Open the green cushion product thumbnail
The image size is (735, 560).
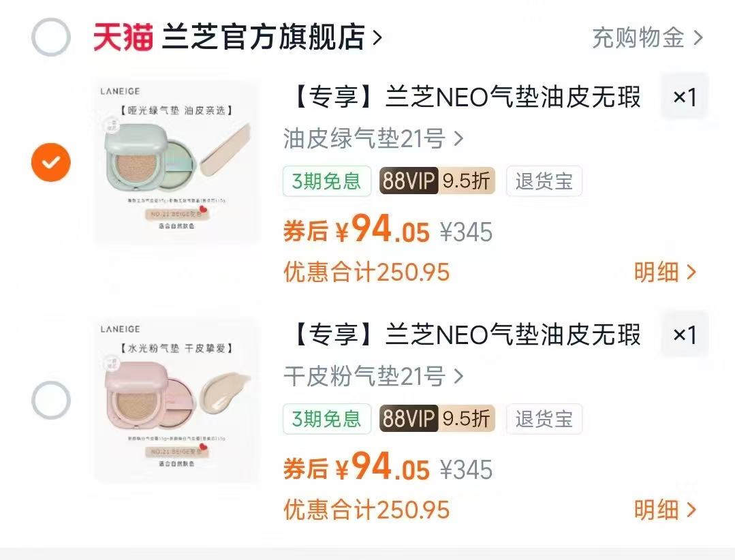point(176,162)
